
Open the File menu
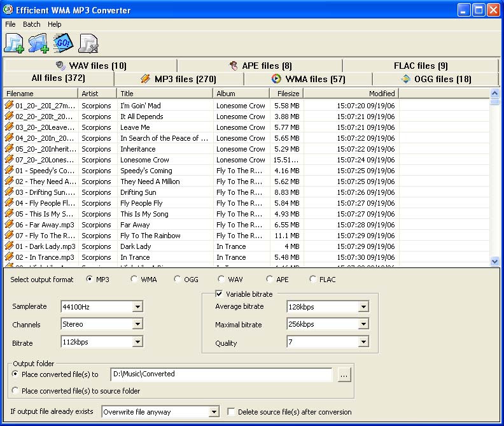(10, 24)
